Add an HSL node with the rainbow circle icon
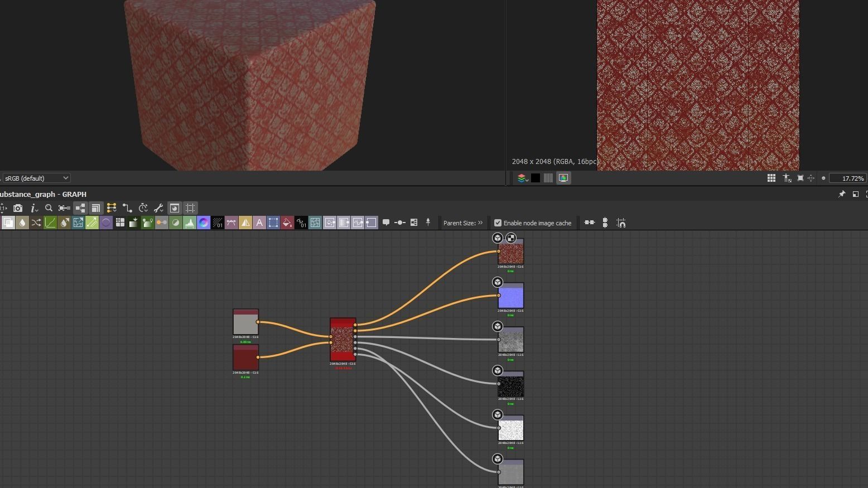Screen dimensions: 868x488 click(204, 223)
